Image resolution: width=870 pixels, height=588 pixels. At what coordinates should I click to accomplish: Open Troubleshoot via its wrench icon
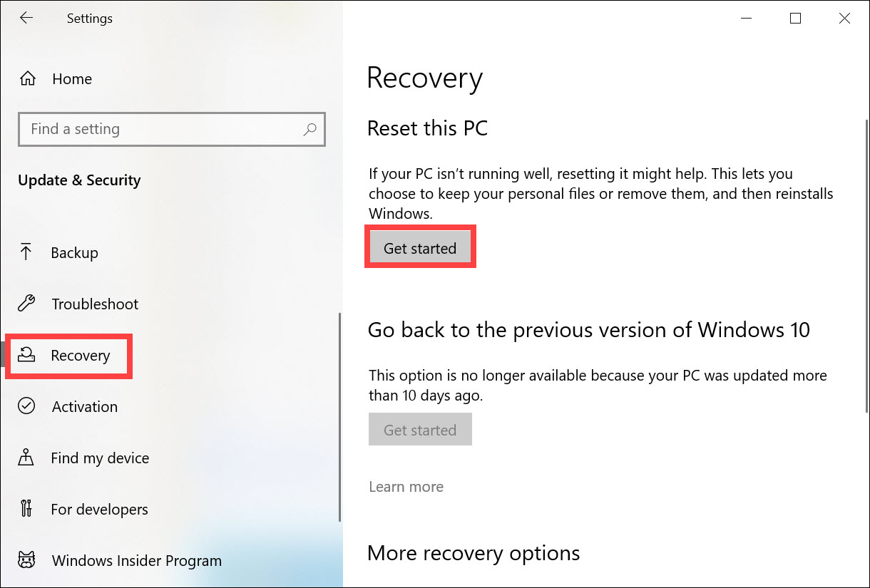(26, 304)
